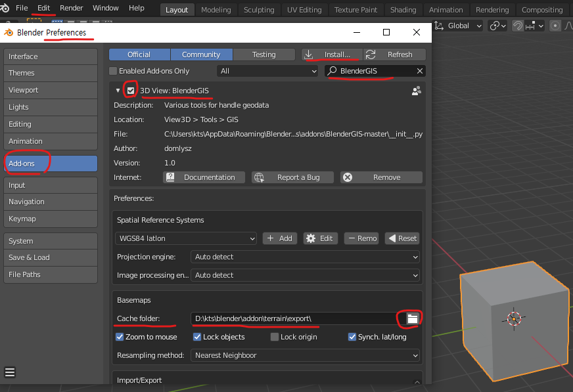
Task: Open BlenderGIS Documentation
Action: point(204,177)
